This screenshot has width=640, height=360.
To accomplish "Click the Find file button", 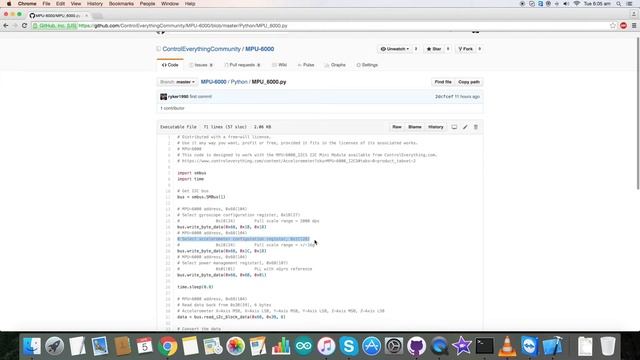I will point(443,82).
